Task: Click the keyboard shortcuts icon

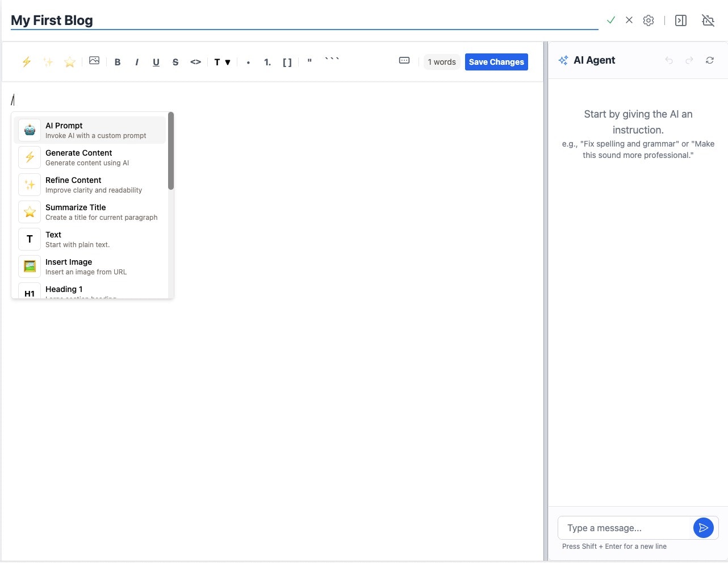Action: [x=404, y=61]
